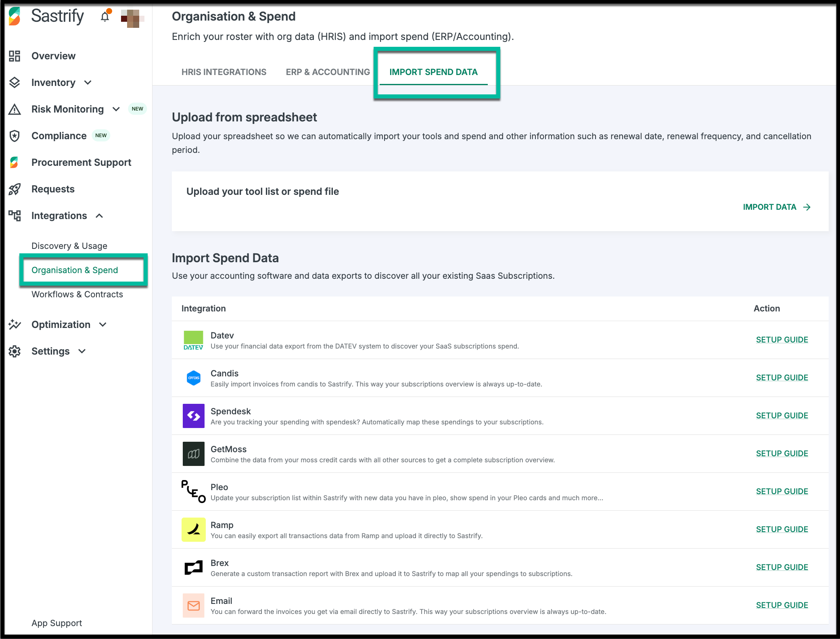
Task: Click the Inventory layers icon
Action: click(15, 82)
